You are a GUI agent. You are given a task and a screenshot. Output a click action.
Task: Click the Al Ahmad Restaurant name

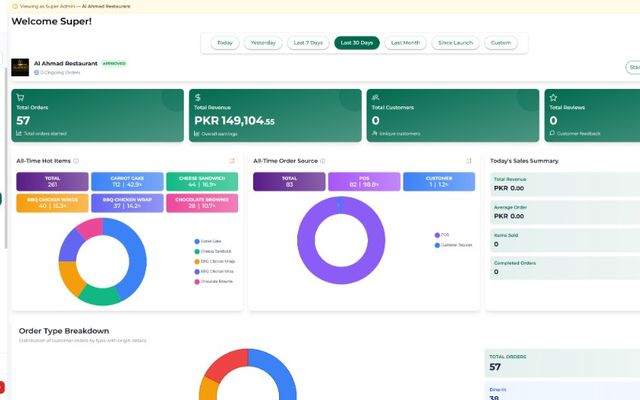point(66,63)
